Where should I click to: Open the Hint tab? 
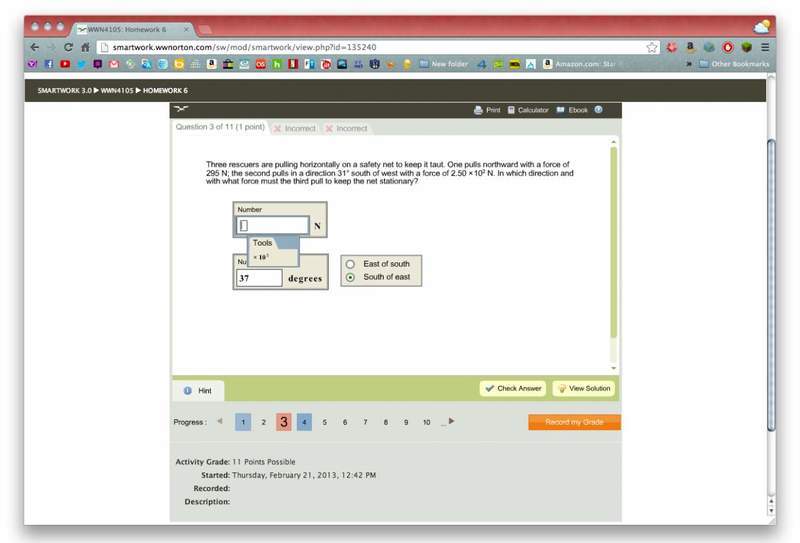click(198, 390)
